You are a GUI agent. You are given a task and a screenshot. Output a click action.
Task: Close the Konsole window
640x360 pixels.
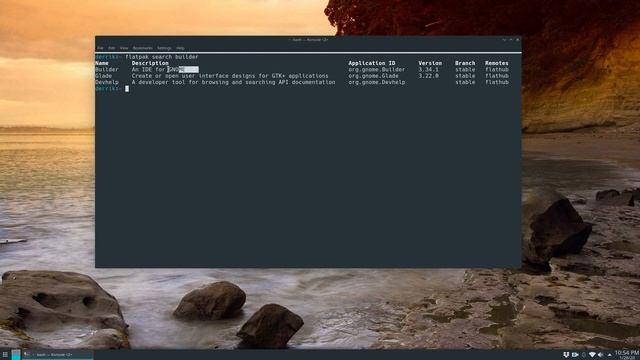[518, 40]
